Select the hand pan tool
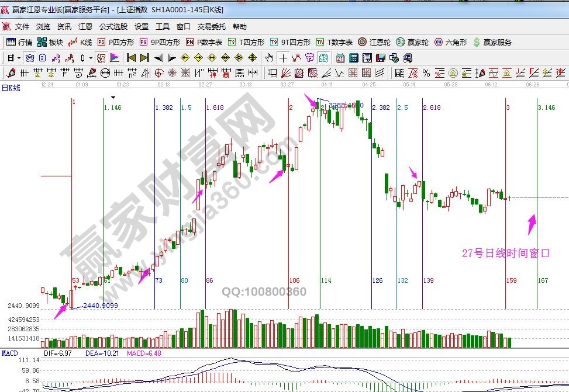This screenshot has height=392, width=569. [x=269, y=58]
